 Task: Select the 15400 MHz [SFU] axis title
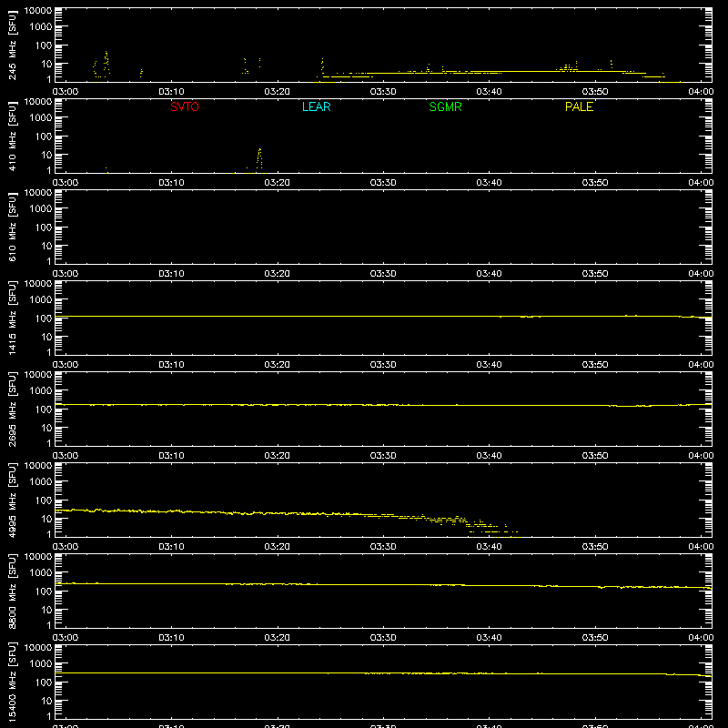13,682
